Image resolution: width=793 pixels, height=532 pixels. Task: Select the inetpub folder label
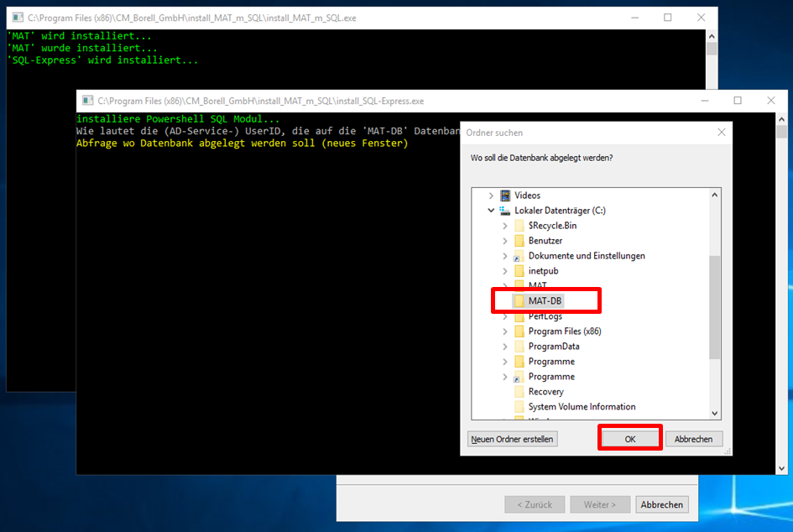(x=543, y=271)
